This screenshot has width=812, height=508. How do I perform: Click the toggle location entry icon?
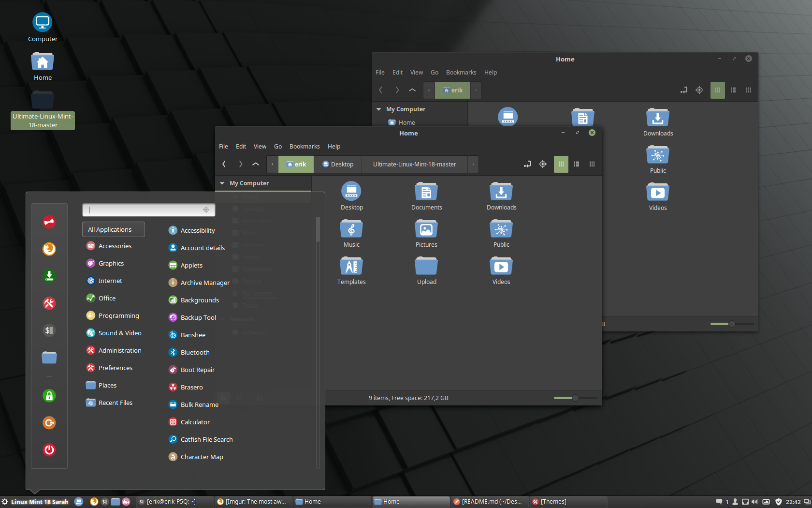[527, 164]
